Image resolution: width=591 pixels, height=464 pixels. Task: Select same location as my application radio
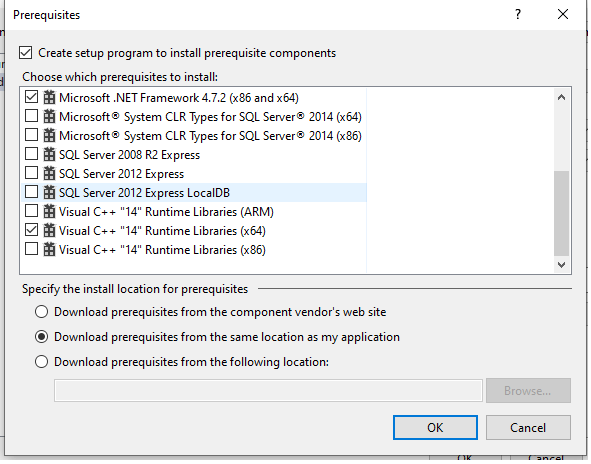pyautogui.click(x=41, y=337)
